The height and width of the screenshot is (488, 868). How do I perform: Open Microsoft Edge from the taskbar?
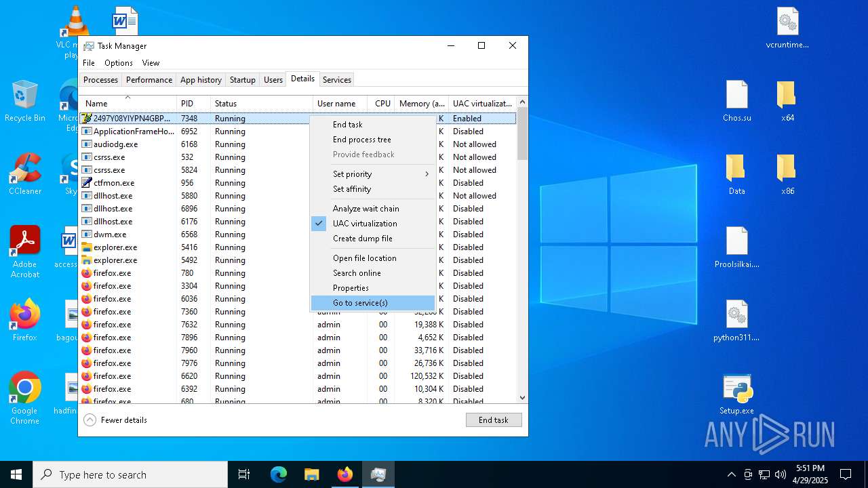pyautogui.click(x=279, y=474)
